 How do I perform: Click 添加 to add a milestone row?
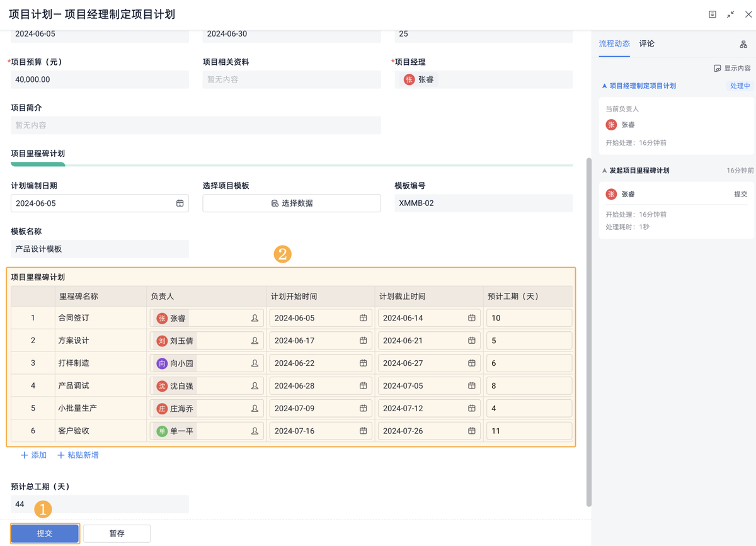33,454
